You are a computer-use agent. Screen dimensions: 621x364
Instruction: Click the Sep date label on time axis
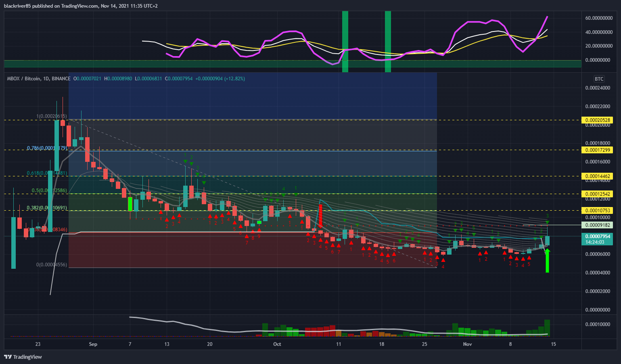pos(93,344)
